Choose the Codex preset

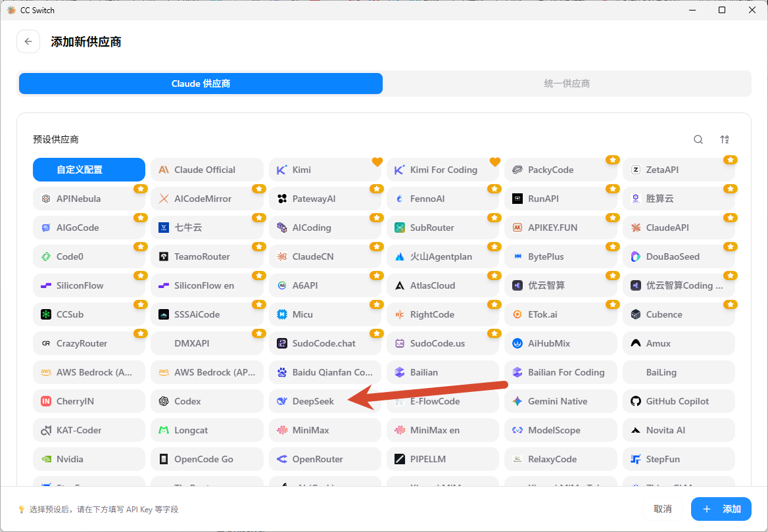[207, 401]
